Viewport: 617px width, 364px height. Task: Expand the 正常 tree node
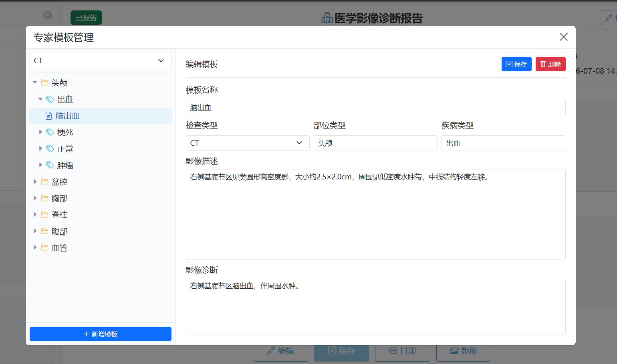click(x=40, y=149)
